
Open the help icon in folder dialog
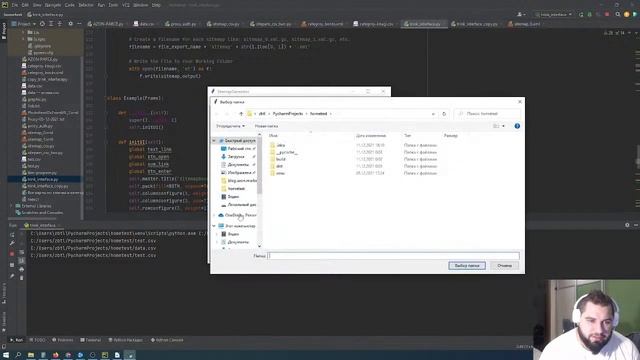(517, 126)
